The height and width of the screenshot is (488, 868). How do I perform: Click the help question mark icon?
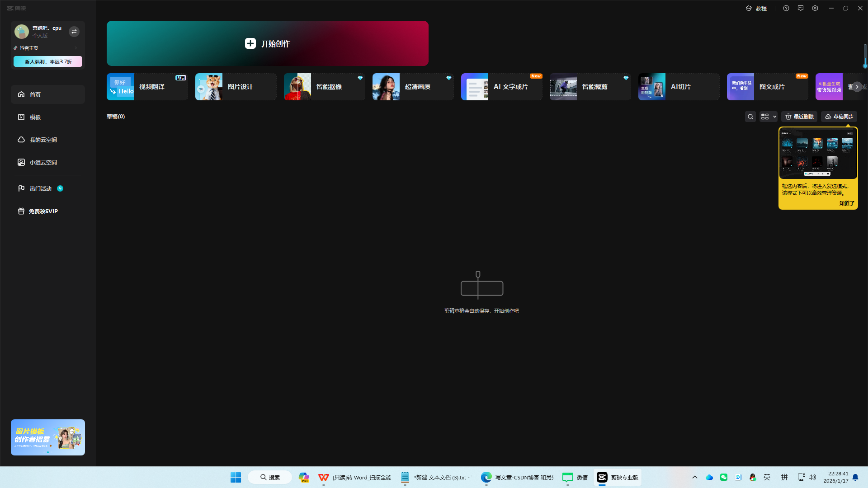click(786, 8)
